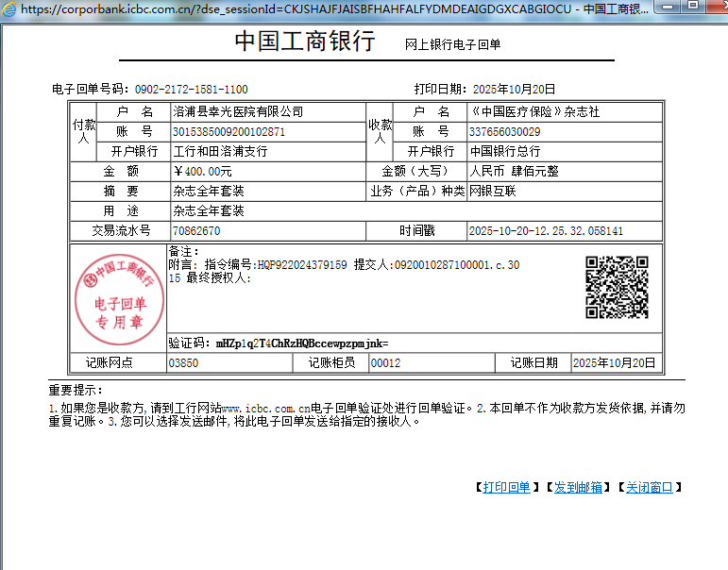
Task: Click the transaction serial number 70862670
Action: tap(196, 231)
